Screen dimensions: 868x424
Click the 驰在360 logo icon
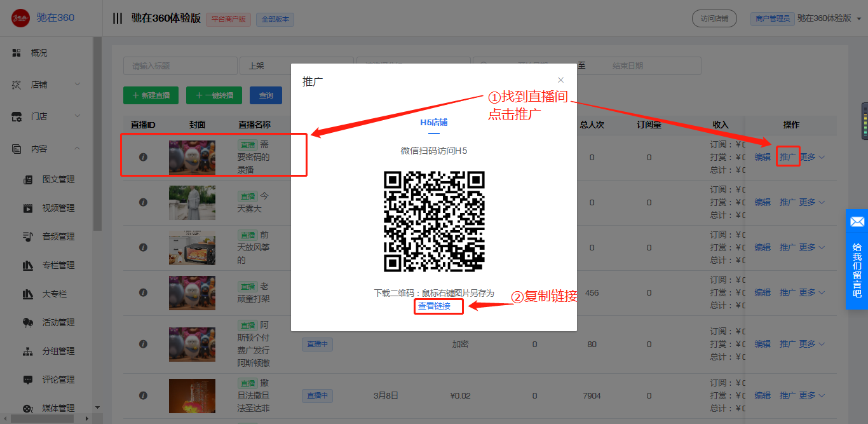tap(20, 18)
